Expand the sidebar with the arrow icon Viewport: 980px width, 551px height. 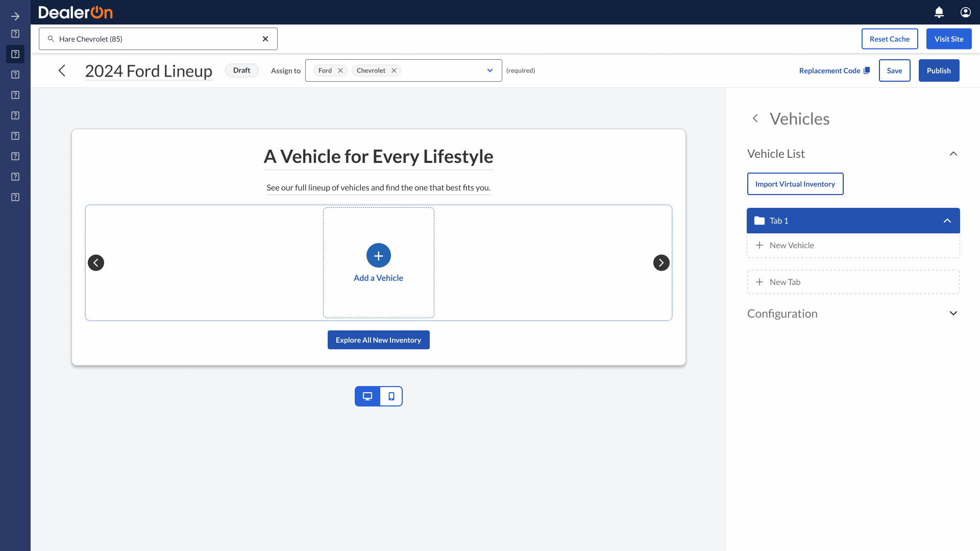(15, 16)
